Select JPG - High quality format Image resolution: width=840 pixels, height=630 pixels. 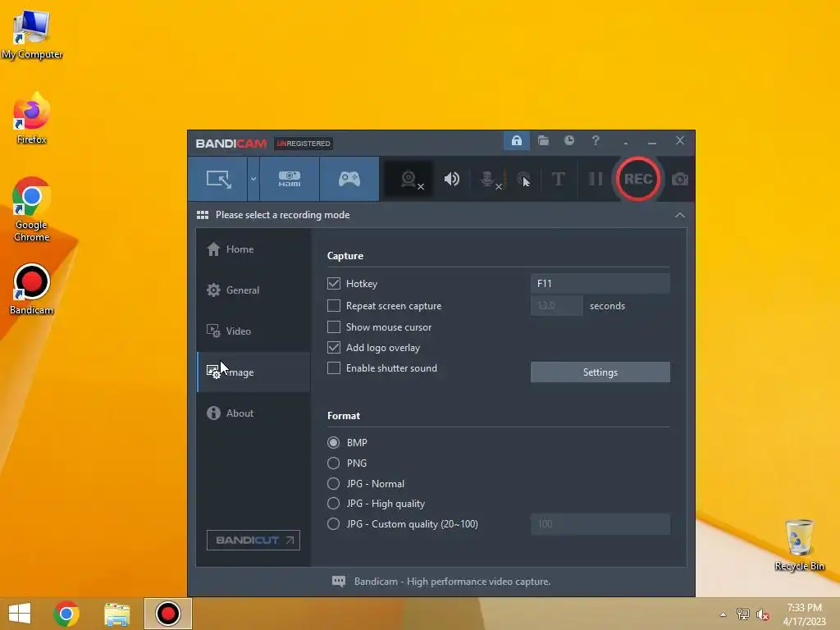click(333, 504)
